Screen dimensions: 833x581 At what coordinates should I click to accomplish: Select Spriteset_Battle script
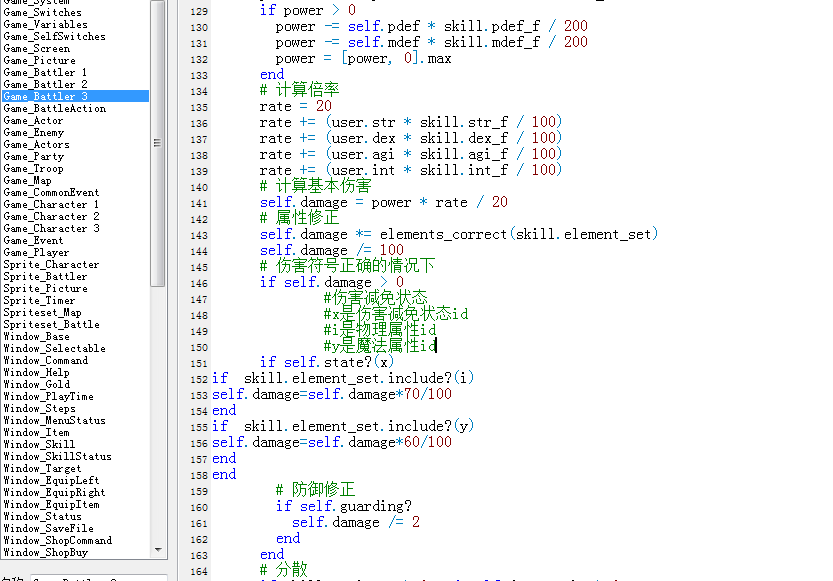pyautogui.click(x=52, y=324)
